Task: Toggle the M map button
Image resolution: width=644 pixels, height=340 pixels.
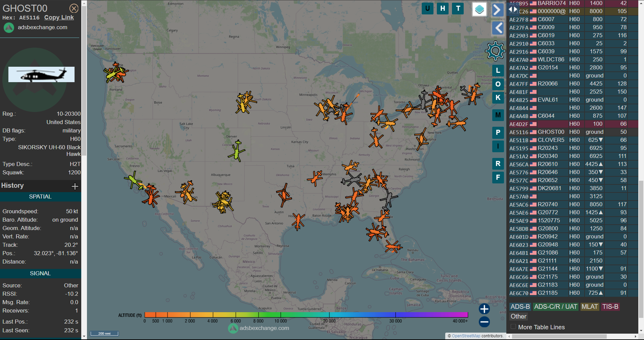Action: [x=498, y=115]
